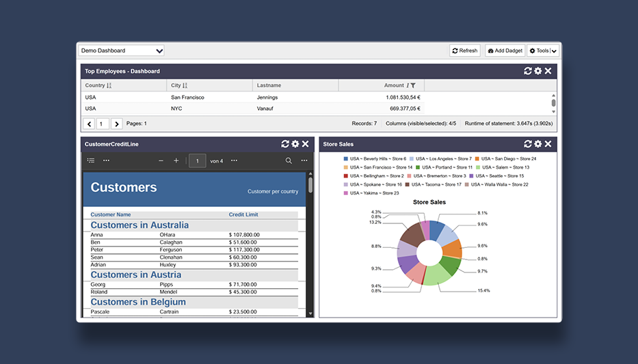Toggle Beverly Hills Store 6 legend swatch
The image size is (638, 364).
pos(346,159)
